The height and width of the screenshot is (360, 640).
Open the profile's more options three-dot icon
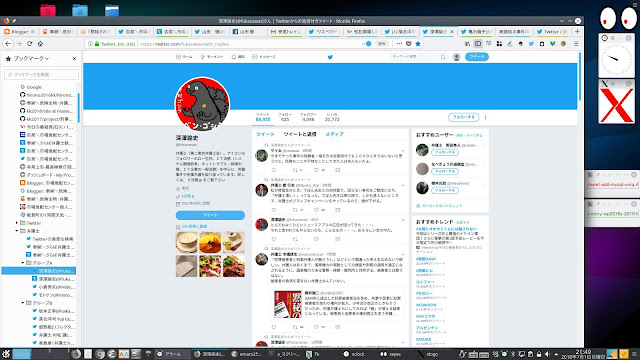(x=485, y=118)
